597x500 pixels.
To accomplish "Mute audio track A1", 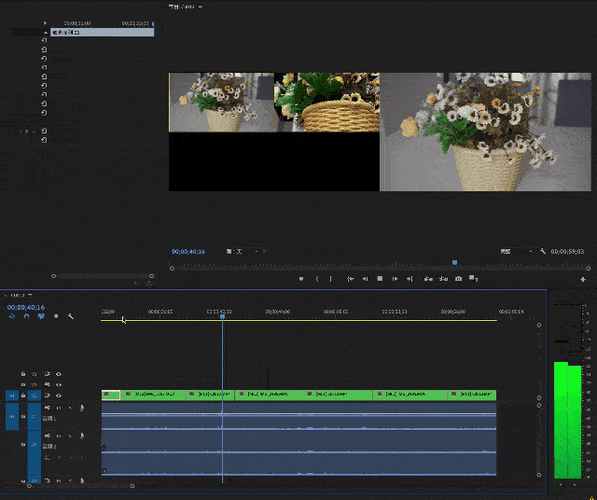I will click(x=47, y=408).
